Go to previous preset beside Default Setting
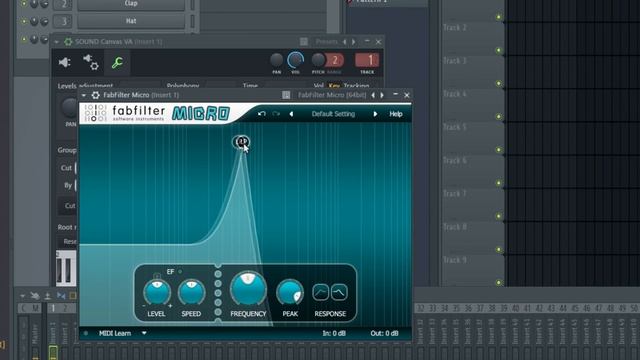 click(291, 114)
